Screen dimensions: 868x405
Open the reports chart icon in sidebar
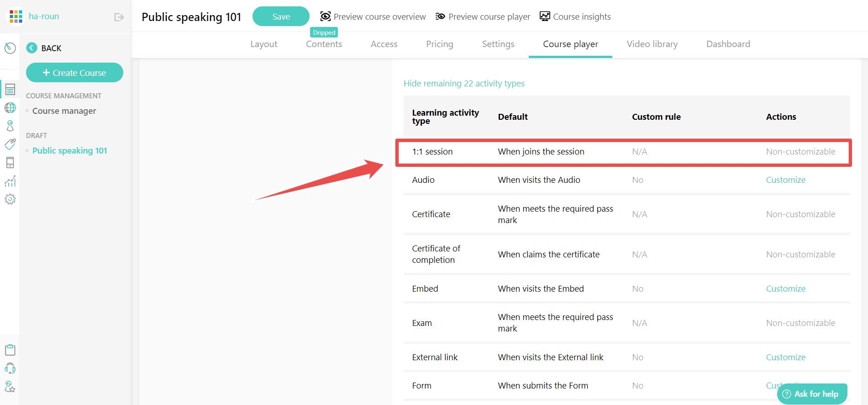click(x=10, y=181)
